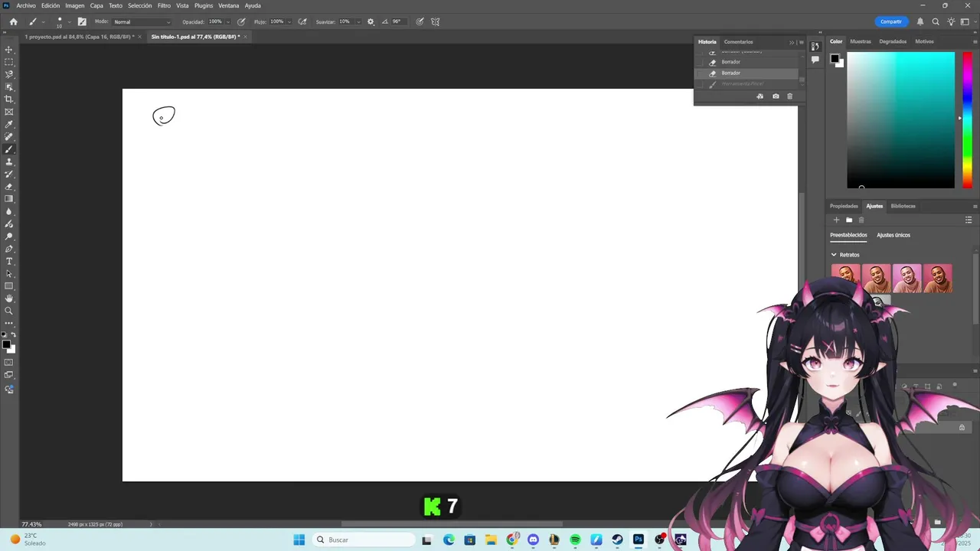Open the Flujo percentage dropdown arrow
This screenshot has width=980, height=551.
pyautogui.click(x=289, y=21)
